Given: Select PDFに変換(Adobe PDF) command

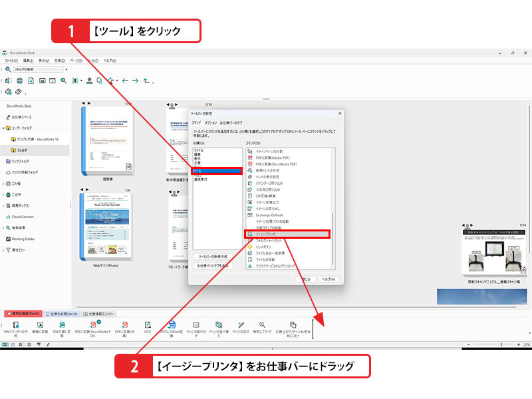Looking at the screenshot, I should (273, 158).
